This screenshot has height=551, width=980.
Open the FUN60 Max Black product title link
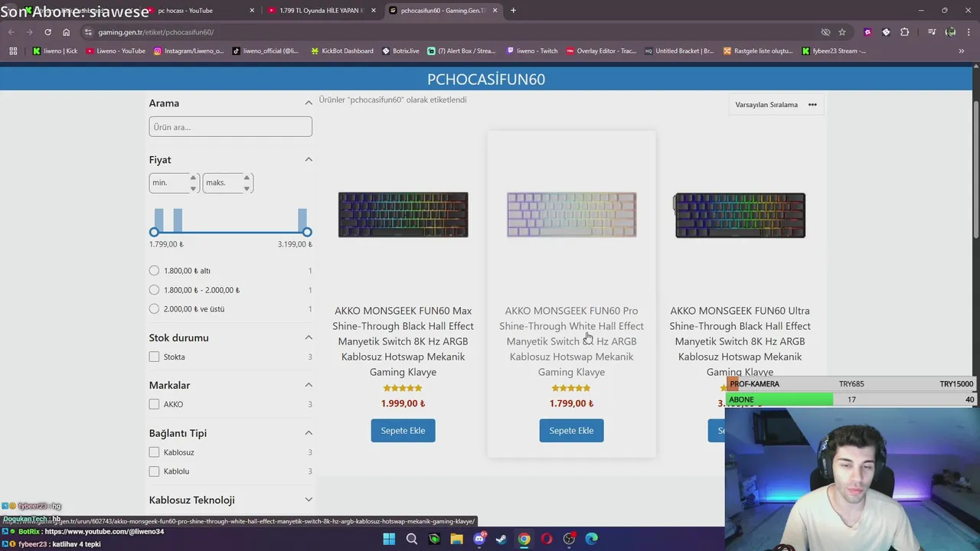point(403,341)
